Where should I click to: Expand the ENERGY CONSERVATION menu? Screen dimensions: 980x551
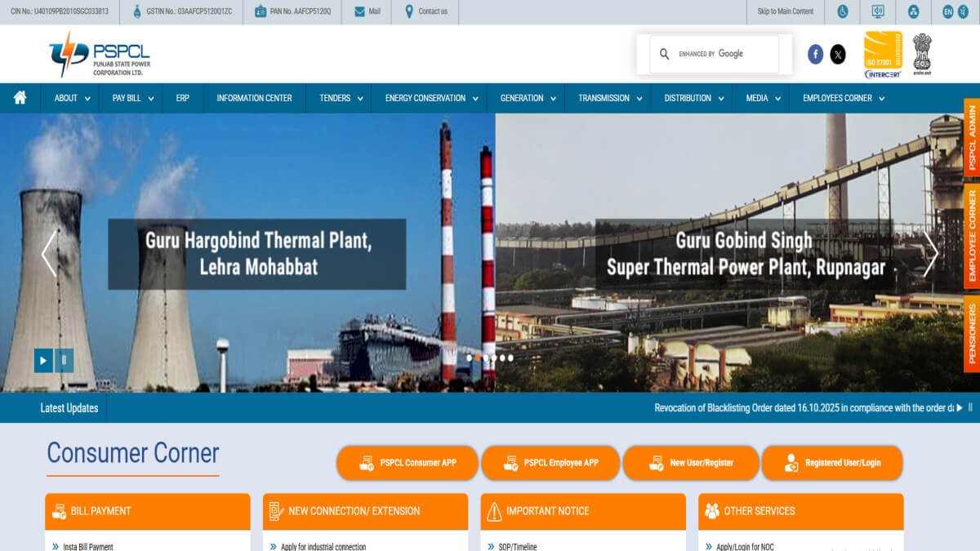click(431, 98)
